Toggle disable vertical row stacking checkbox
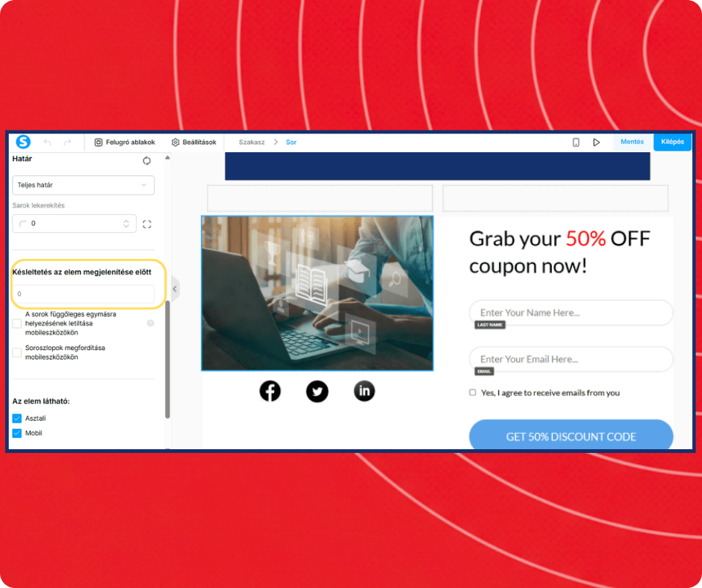The image size is (702, 588). 17,324
